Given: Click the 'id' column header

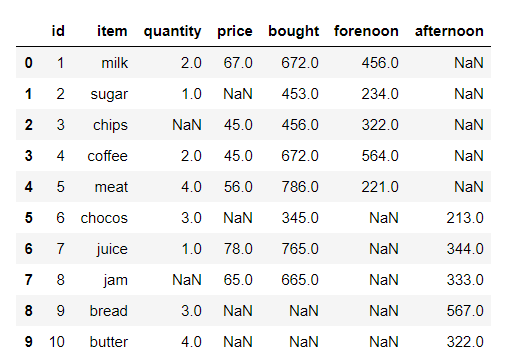Looking at the screenshot, I should pos(58,31).
